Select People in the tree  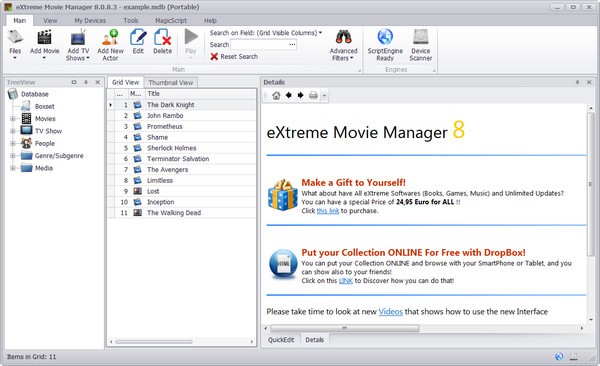(45, 144)
